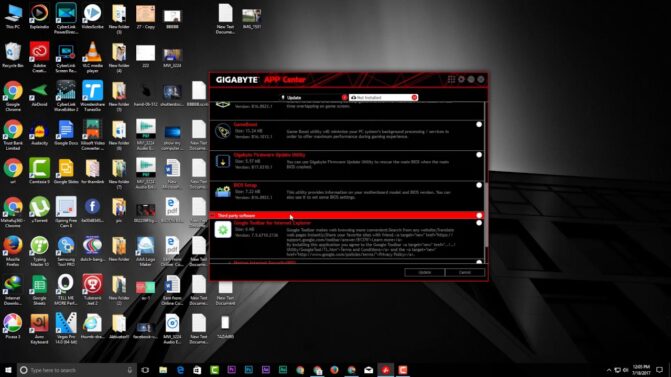Open File Explorer from the taskbar

click(x=163, y=370)
